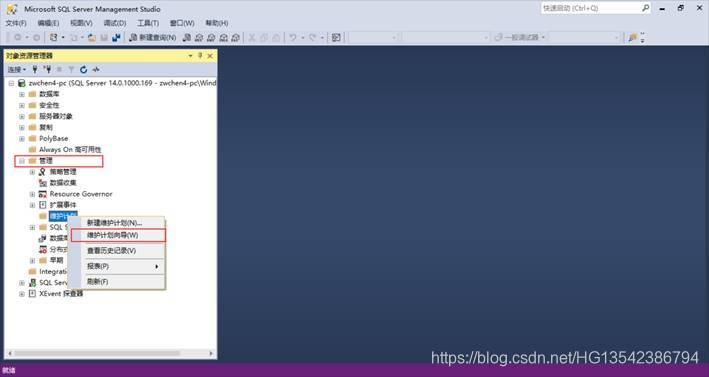Open the new project dropdown arrow
Image resolution: width=709 pixels, height=377 pixels.
pyautogui.click(x=63, y=38)
